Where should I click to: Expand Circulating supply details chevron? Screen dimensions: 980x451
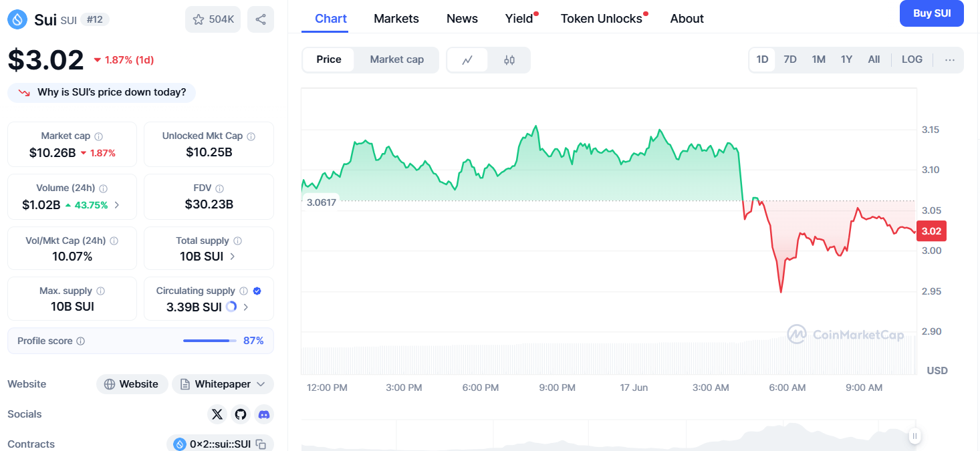(246, 307)
